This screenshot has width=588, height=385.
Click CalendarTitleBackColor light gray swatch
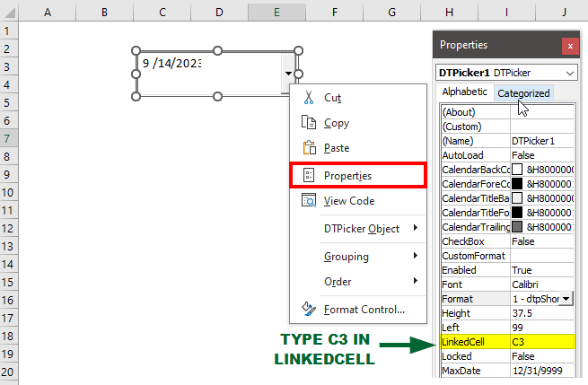(517, 198)
